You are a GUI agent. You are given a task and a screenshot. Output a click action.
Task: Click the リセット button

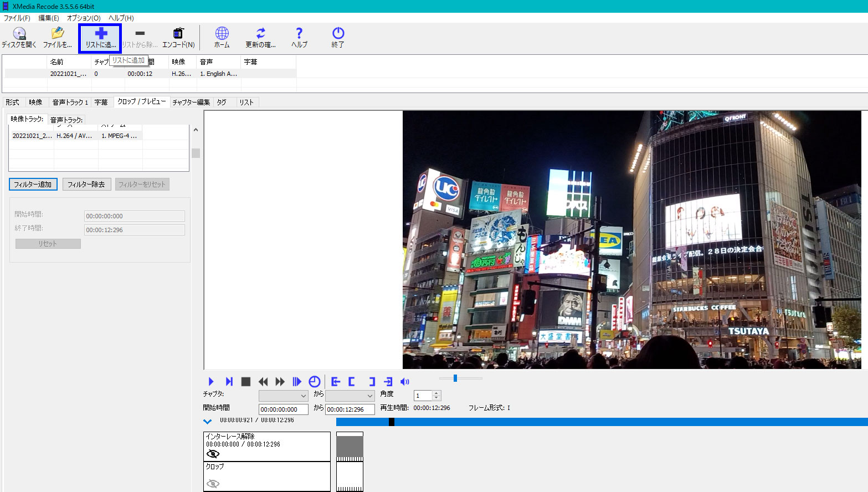click(48, 244)
